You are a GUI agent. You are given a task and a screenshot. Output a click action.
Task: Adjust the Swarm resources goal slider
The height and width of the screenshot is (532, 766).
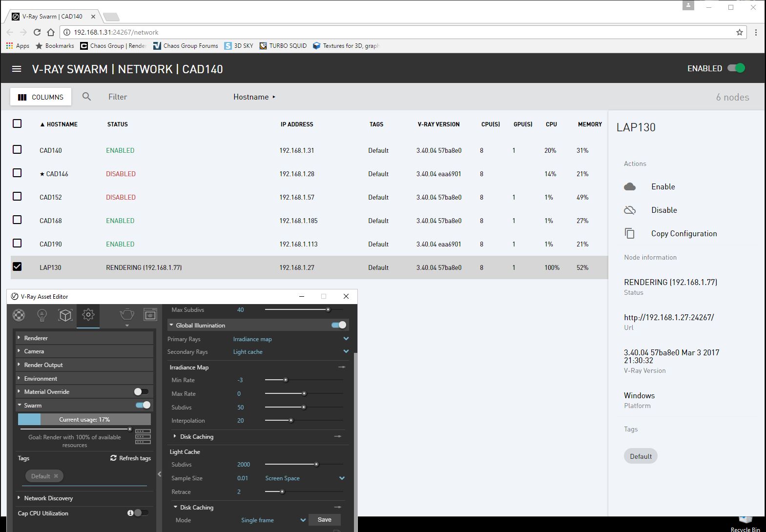pos(130,429)
